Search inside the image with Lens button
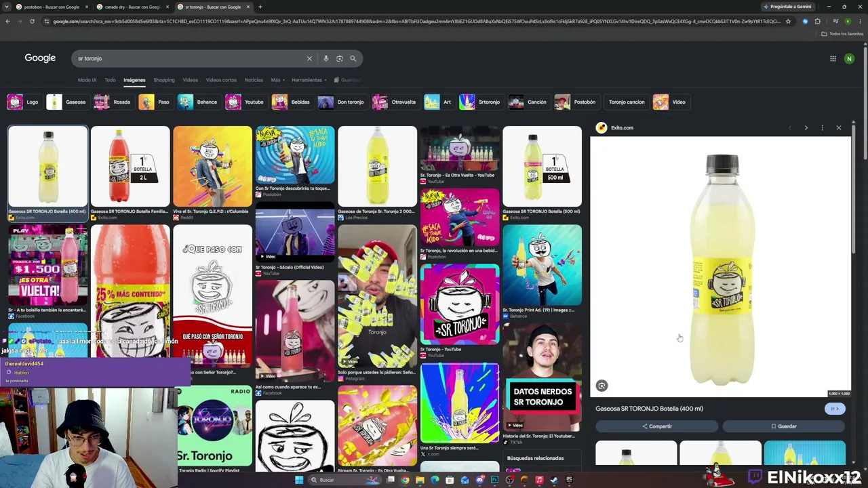Screen dimensions: 868x488 coord(601,386)
